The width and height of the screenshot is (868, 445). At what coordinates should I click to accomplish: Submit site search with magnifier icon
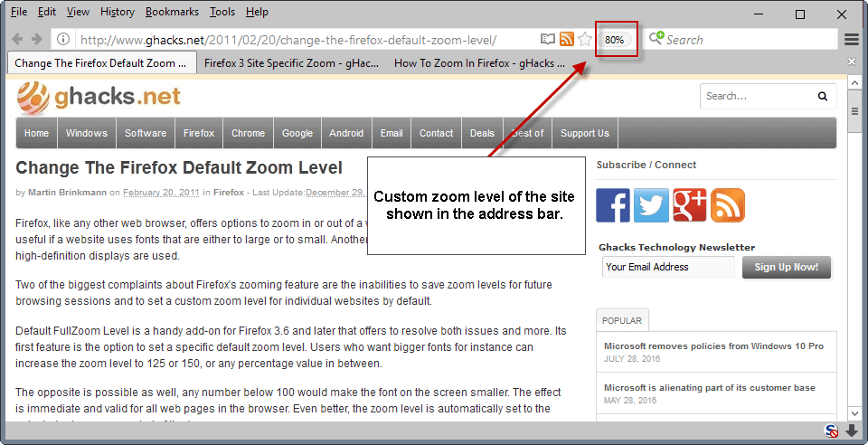(823, 96)
